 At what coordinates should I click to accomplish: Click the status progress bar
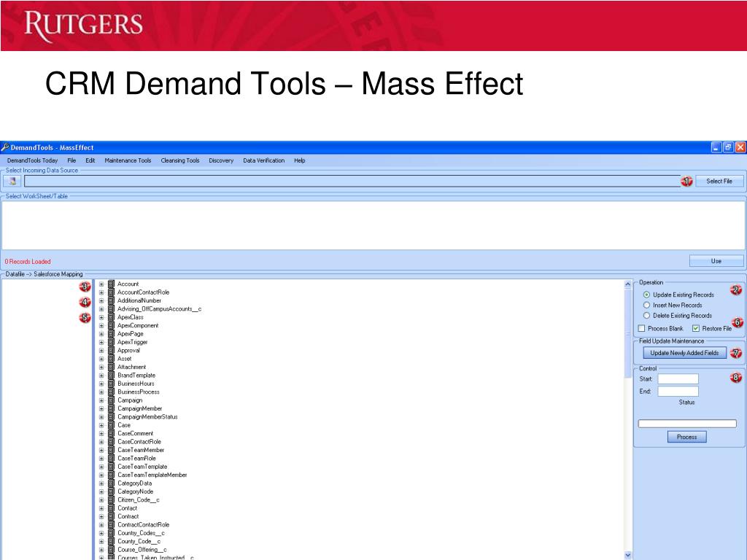[687, 424]
